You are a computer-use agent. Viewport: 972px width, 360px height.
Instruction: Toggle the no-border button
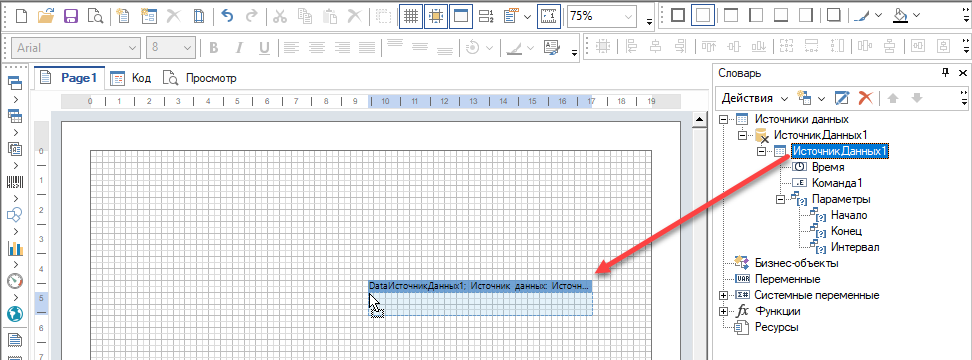click(702, 16)
